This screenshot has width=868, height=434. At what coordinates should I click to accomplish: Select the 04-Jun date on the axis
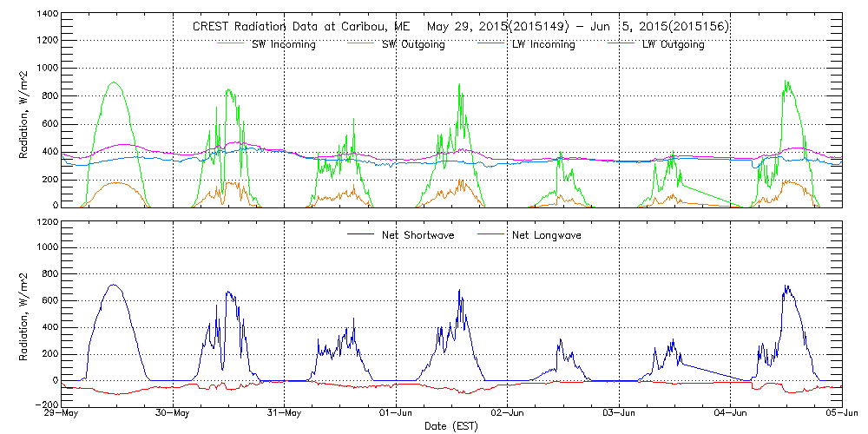tap(731, 413)
